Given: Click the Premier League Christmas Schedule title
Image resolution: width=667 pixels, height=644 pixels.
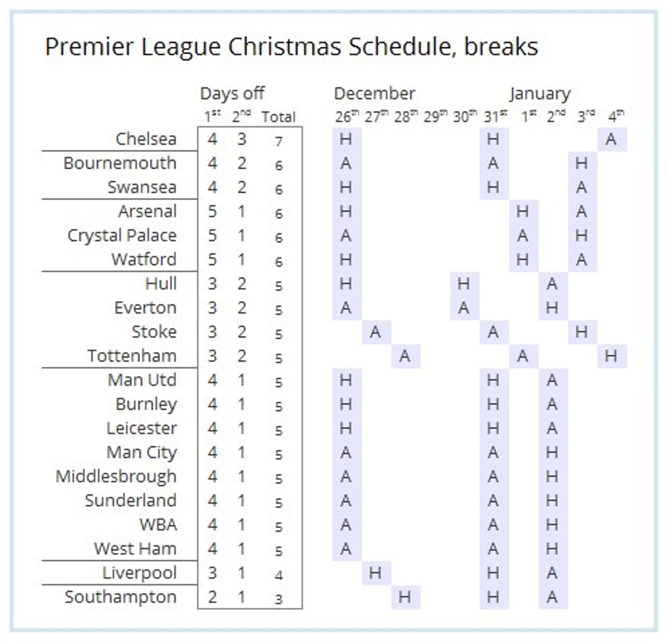Looking at the screenshot, I should pyautogui.click(x=291, y=47).
